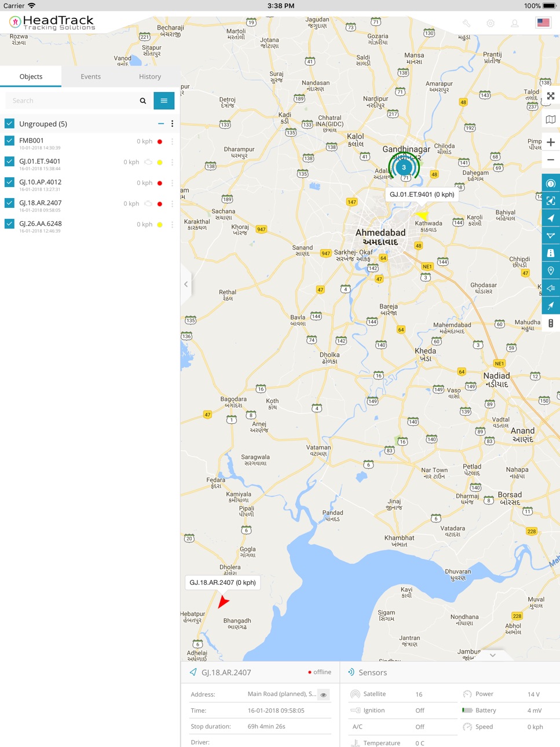Open options menu for GJ.10.AP.4012
The width and height of the screenshot is (560, 747).
(172, 183)
